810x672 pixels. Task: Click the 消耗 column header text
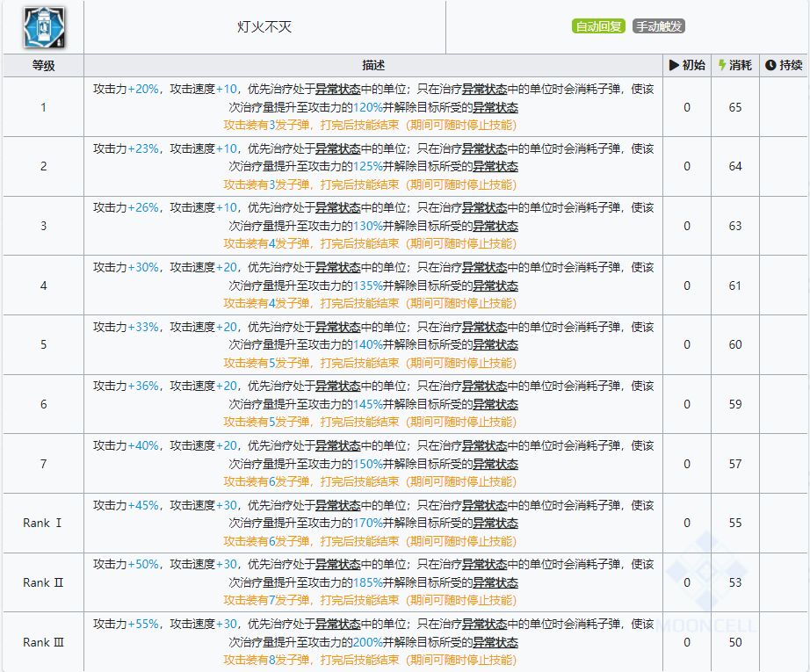pos(741,65)
